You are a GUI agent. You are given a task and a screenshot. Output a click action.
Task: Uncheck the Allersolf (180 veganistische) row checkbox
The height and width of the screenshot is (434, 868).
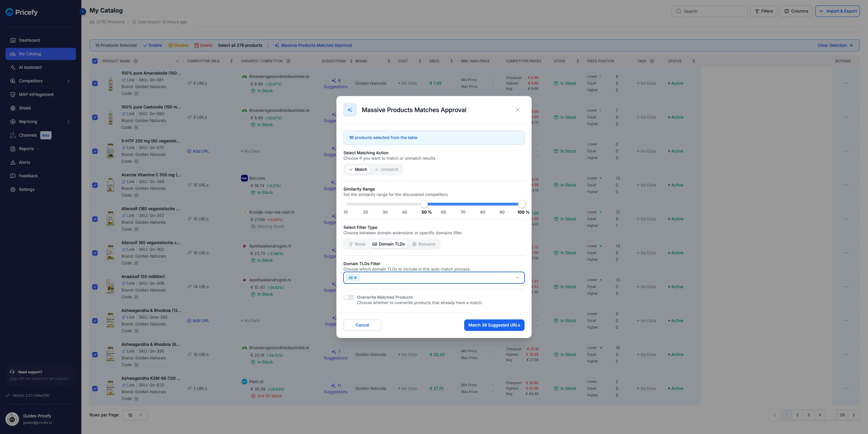(x=95, y=219)
